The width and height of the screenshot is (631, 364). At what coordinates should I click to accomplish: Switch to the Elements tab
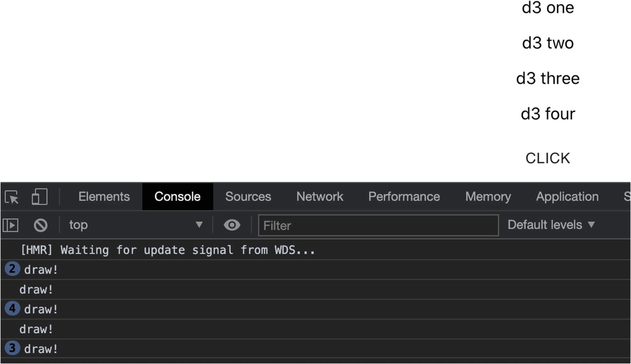coord(104,197)
